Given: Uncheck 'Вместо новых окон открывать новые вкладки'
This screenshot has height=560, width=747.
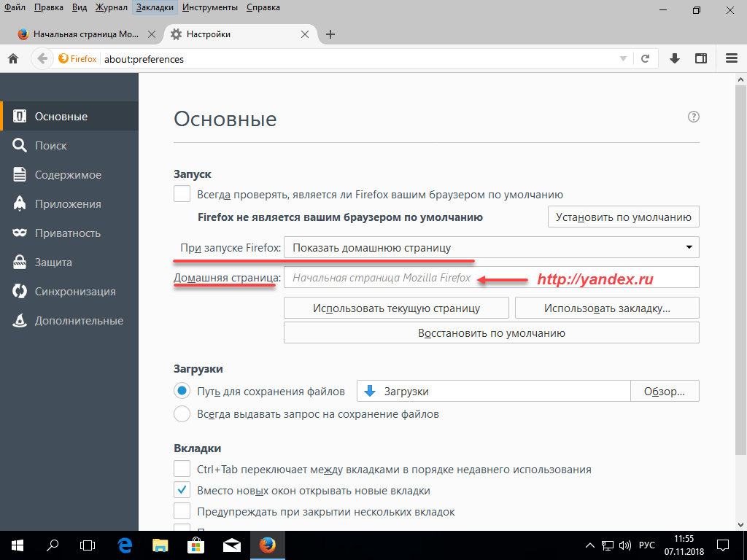Looking at the screenshot, I should (182, 491).
